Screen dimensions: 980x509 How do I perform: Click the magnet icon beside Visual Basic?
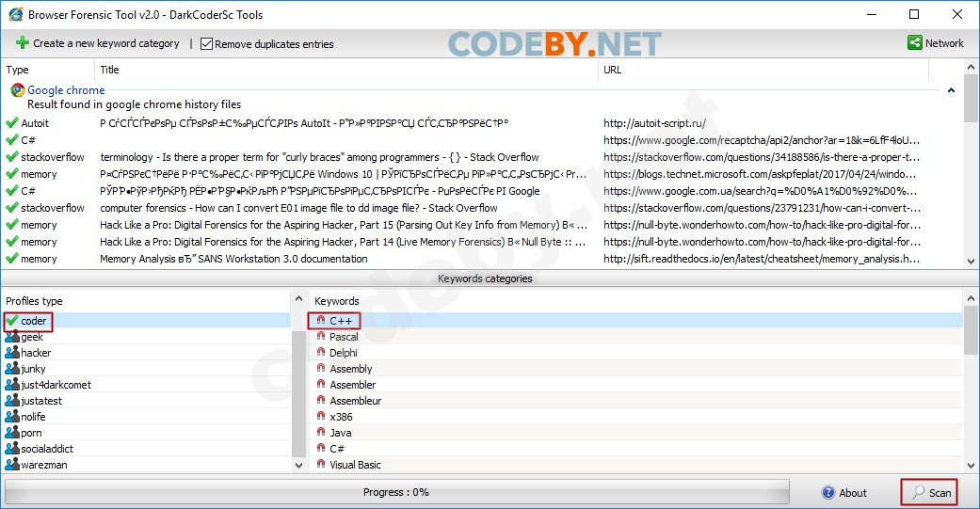(321, 464)
